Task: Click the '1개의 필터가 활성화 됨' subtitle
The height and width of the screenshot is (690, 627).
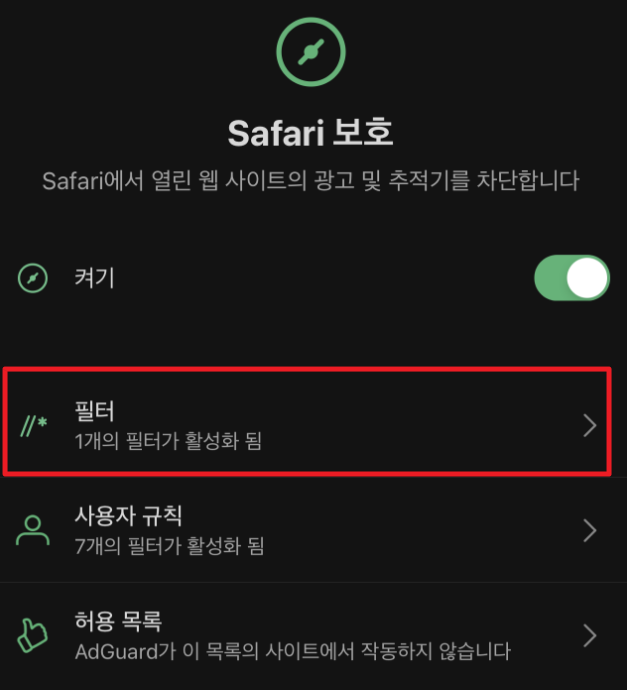Action: tap(168, 441)
